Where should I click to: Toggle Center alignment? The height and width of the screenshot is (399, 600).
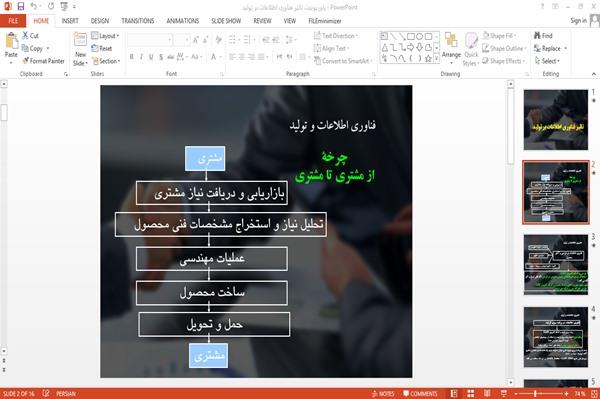click(242, 57)
